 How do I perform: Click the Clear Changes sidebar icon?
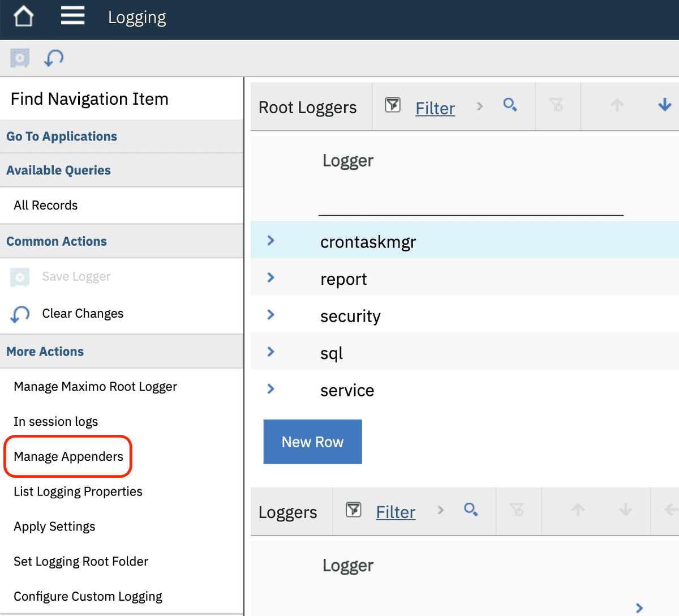point(20,314)
